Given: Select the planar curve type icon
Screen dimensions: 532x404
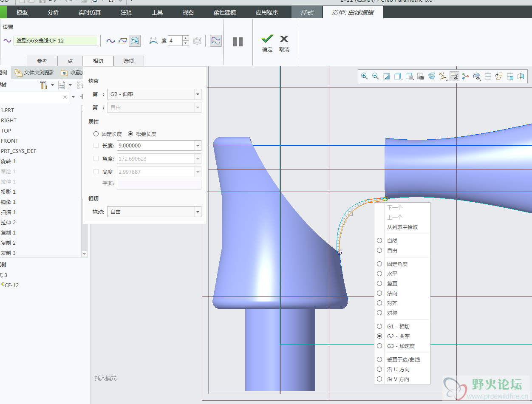Looking at the screenshot, I should pos(123,41).
